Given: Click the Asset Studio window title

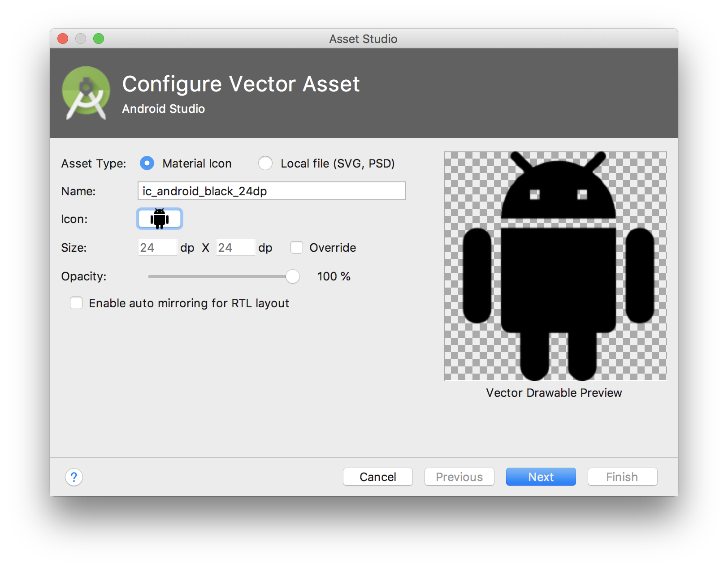Looking at the screenshot, I should coord(364,39).
